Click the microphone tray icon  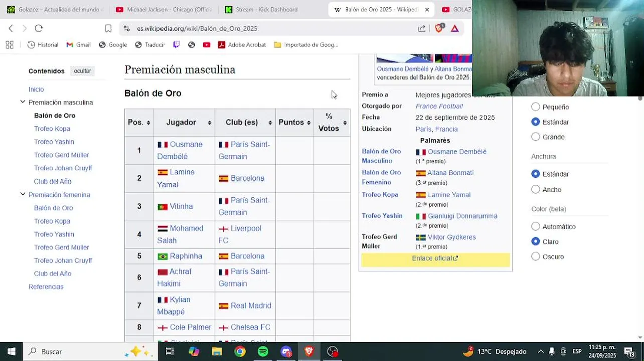coord(552,351)
